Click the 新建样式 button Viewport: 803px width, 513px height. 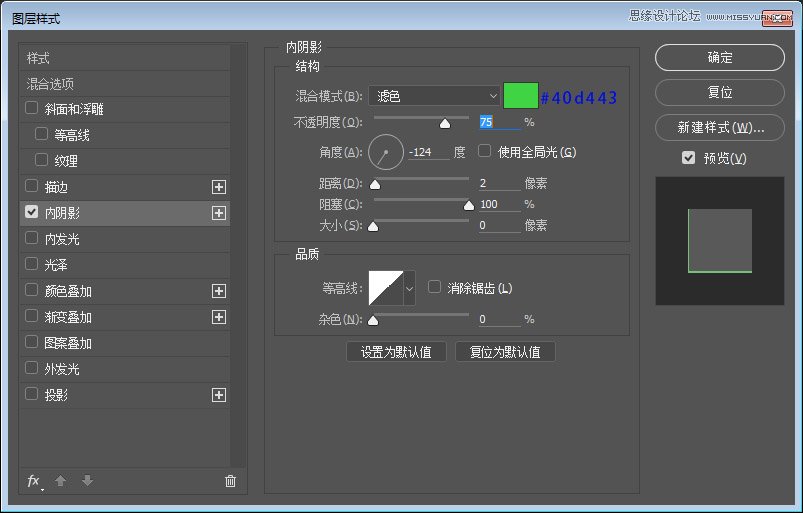pyautogui.click(x=720, y=128)
